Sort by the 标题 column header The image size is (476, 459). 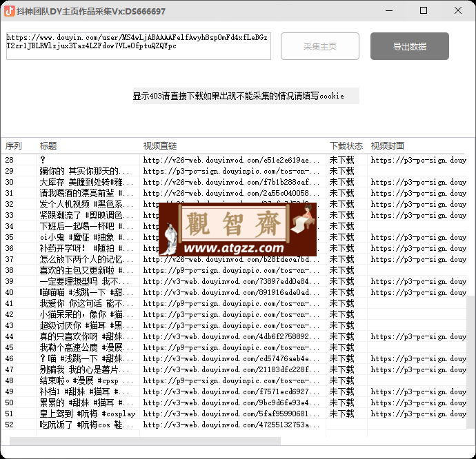click(x=48, y=146)
